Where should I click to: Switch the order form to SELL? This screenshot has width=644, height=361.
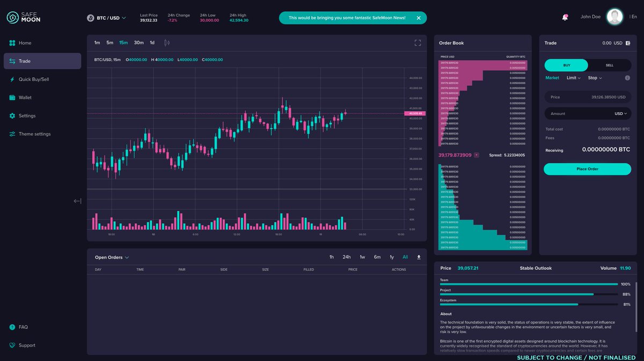click(609, 65)
